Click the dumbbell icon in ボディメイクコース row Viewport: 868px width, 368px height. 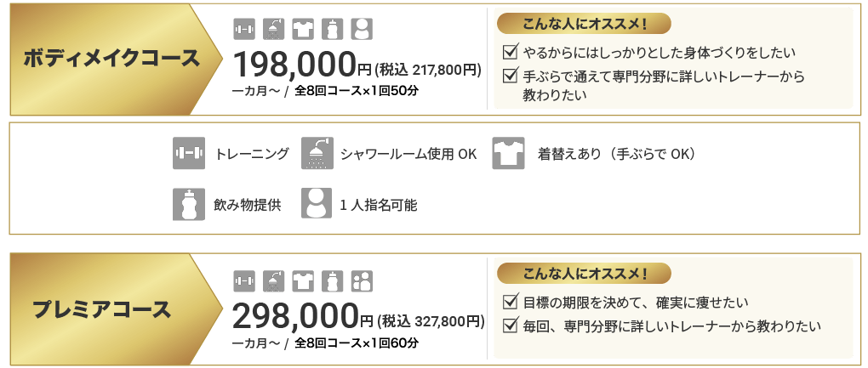244,30
